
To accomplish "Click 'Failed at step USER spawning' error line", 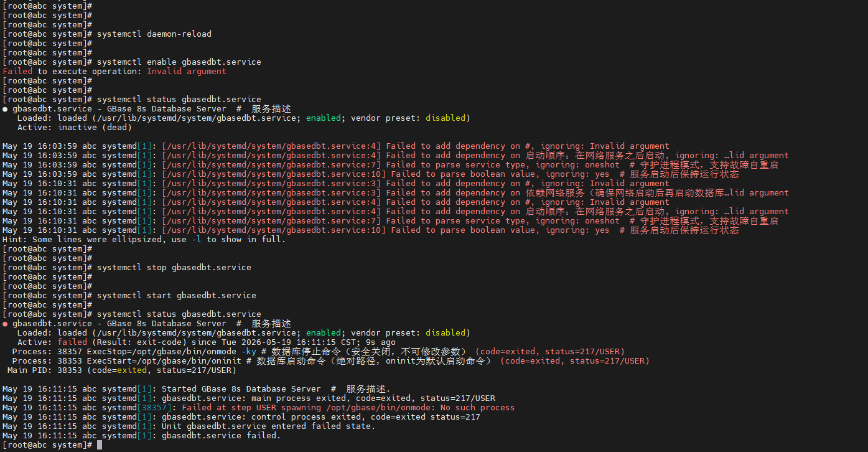I will [259, 408].
